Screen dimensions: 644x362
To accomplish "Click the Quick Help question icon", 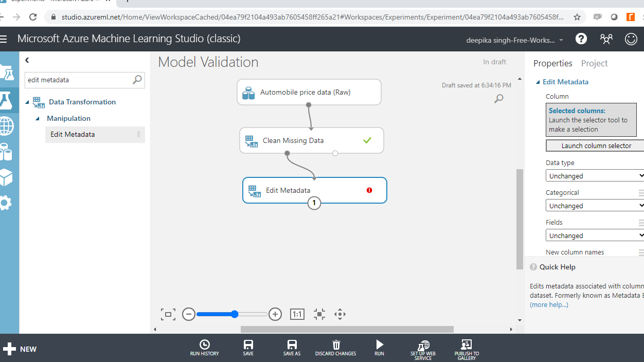I will 533,267.
